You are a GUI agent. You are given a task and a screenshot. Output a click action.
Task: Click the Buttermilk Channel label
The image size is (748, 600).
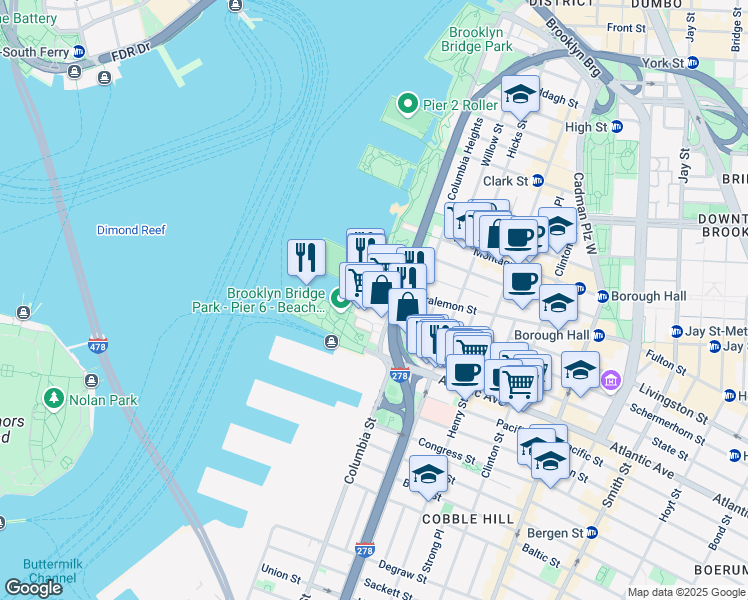point(52,571)
